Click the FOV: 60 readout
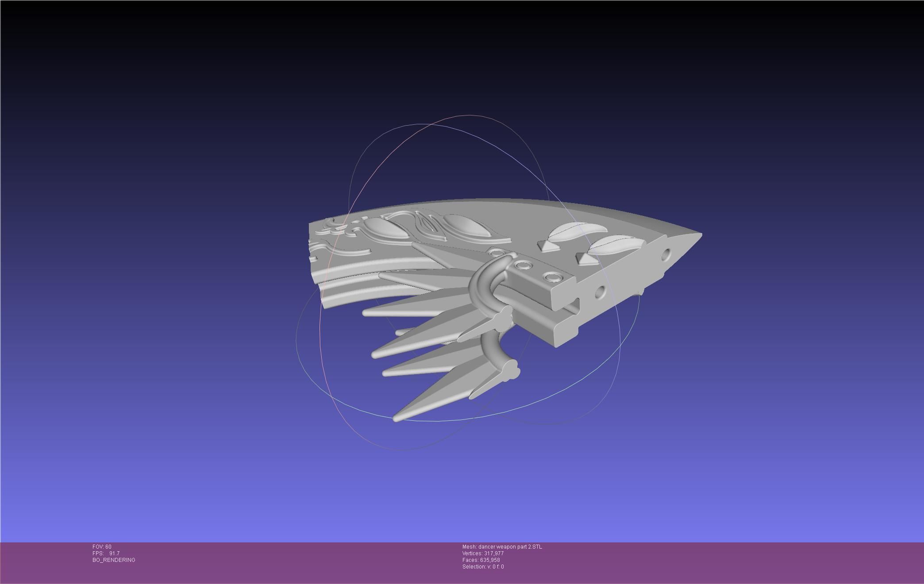Image resolution: width=924 pixels, height=584 pixels. pyautogui.click(x=102, y=547)
